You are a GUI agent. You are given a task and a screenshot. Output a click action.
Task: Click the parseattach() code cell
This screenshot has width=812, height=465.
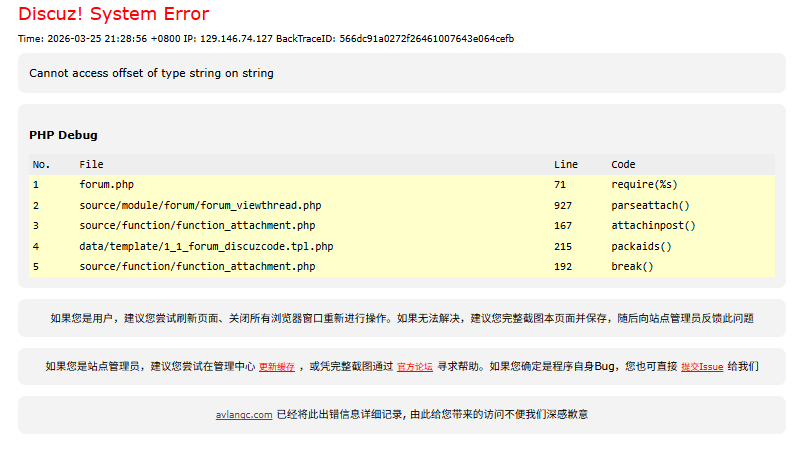point(650,206)
